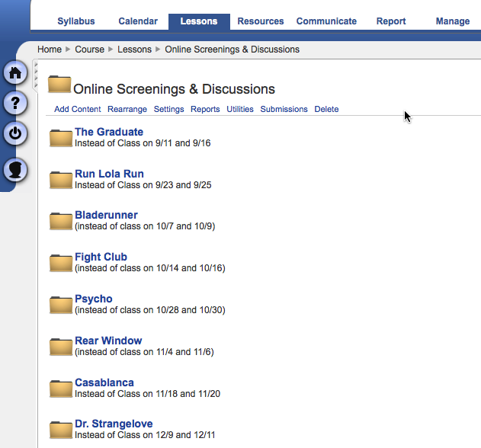This screenshot has height=448, width=481.
Task: Click the Delete link
Action: point(326,109)
